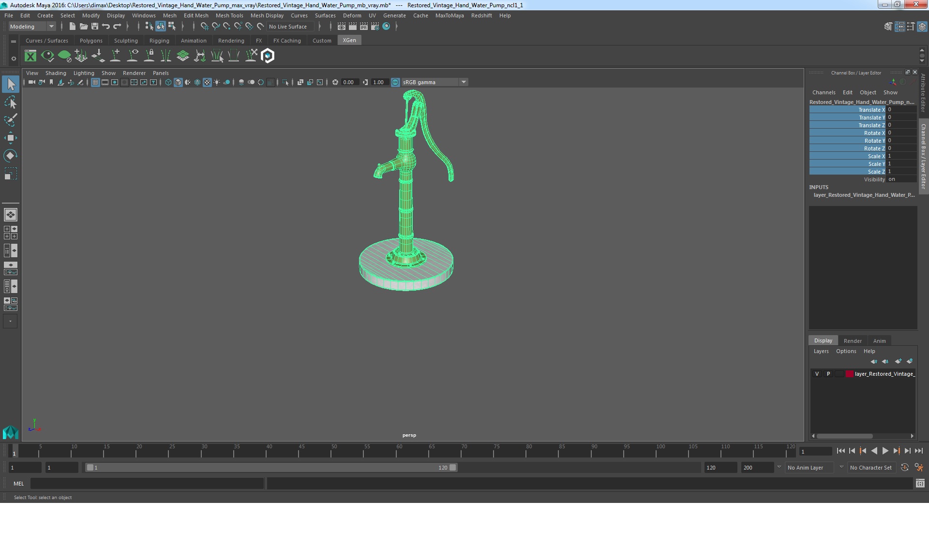Switch to the Rigging shelf tab
This screenshot has width=929, height=560.
click(x=159, y=41)
